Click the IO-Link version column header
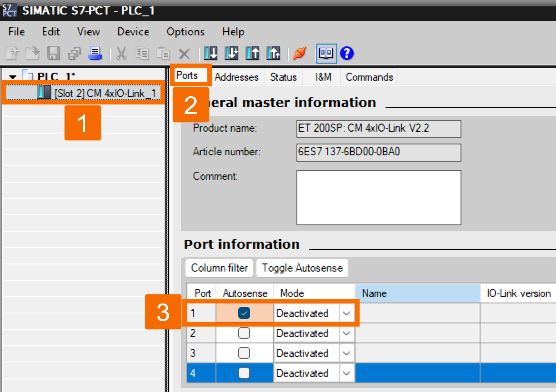 click(518, 293)
